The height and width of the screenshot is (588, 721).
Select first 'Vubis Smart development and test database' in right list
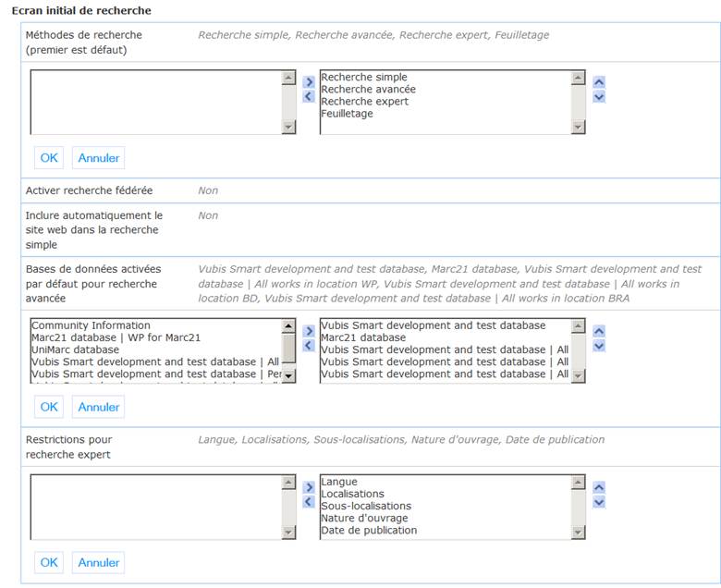[x=434, y=325]
